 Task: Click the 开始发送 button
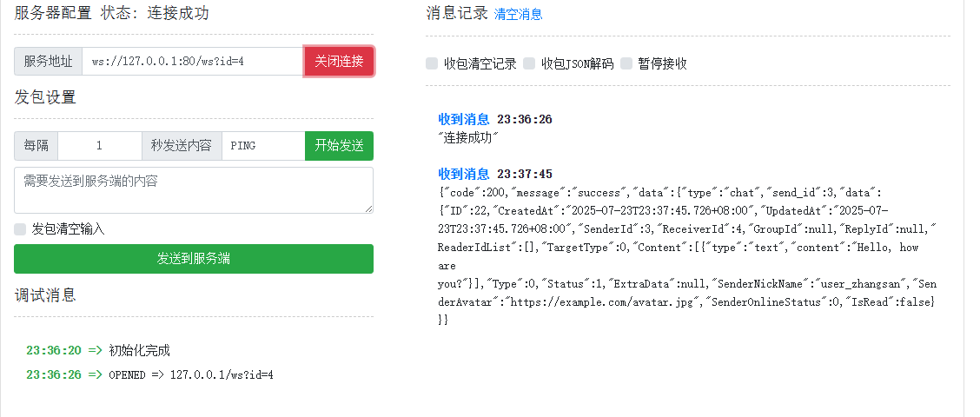coord(339,146)
